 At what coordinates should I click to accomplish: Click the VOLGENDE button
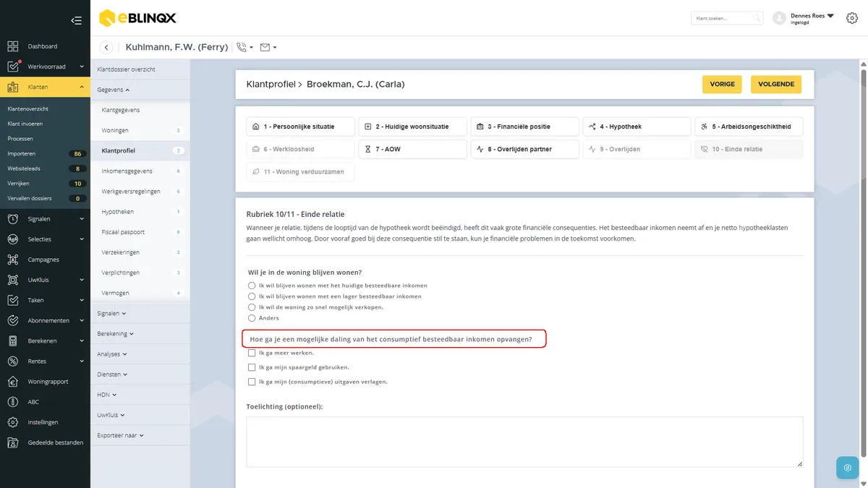point(776,85)
